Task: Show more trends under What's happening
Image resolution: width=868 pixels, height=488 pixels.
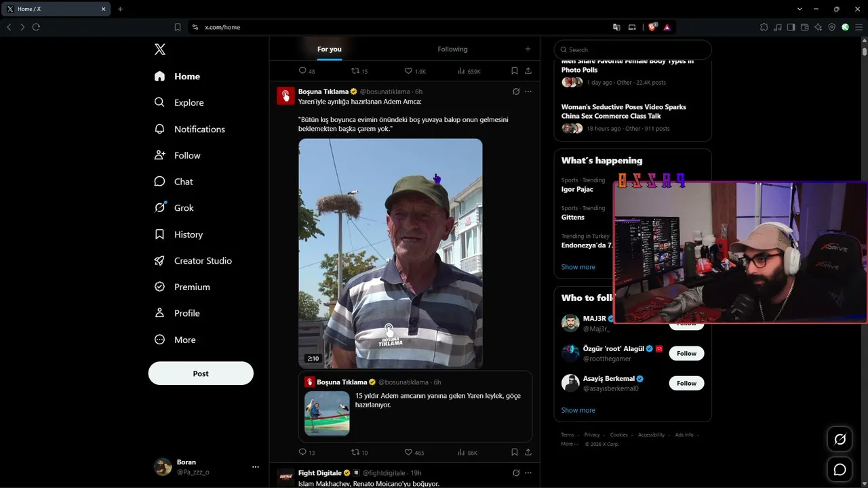Action: tap(578, 267)
